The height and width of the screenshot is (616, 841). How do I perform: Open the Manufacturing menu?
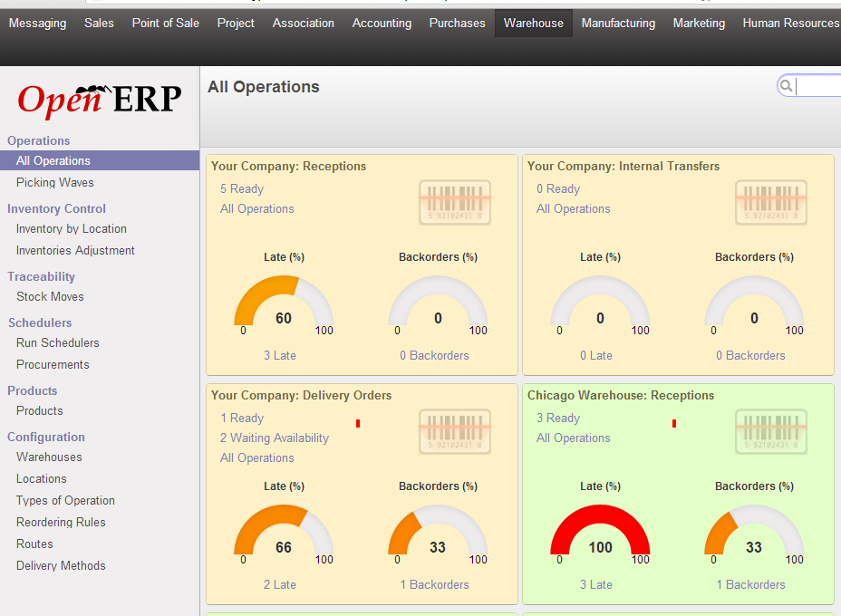618,24
